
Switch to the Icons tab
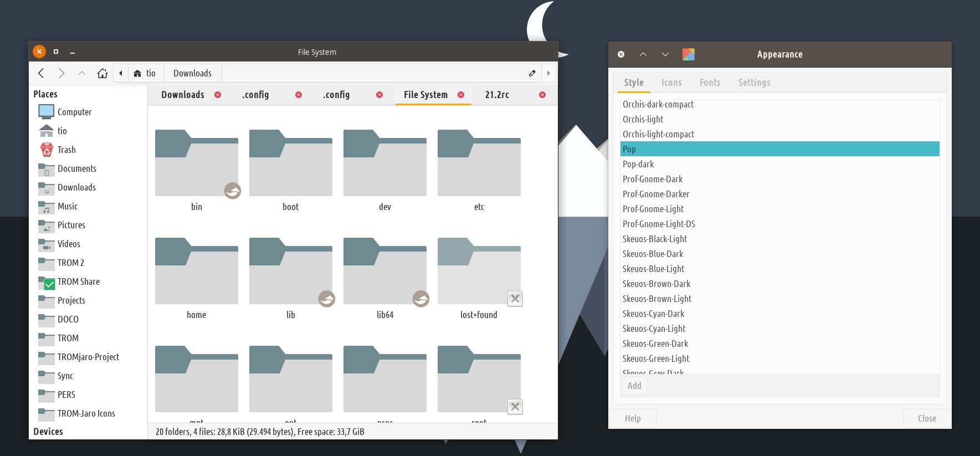pyautogui.click(x=671, y=83)
